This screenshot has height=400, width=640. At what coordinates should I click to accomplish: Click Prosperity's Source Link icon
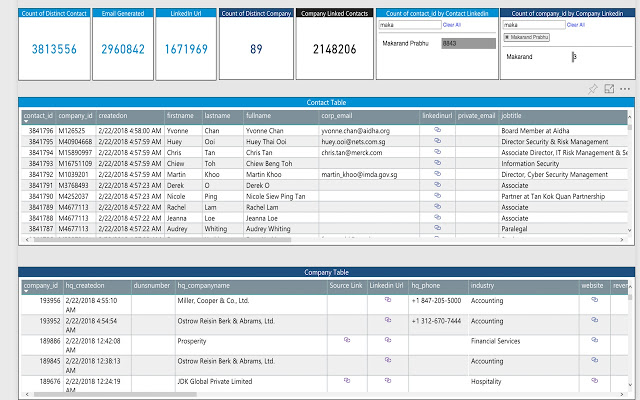coord(347,341)
